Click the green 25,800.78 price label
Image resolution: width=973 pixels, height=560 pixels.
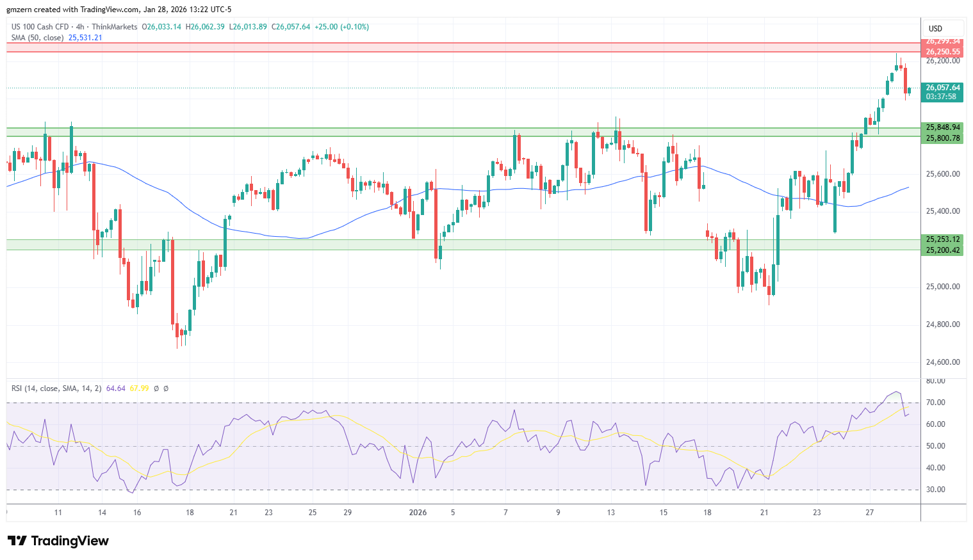pos(942,138)
